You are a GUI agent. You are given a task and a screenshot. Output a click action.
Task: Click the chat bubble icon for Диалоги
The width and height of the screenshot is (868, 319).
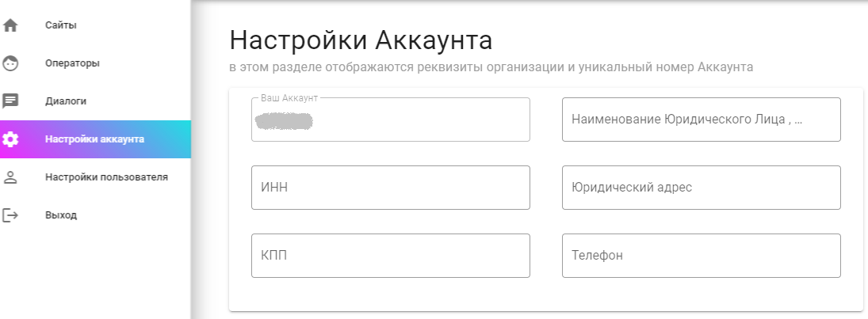10,101
